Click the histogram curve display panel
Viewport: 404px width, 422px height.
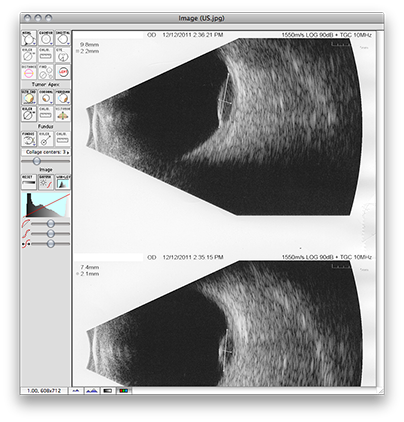click(x=46, y=205)
